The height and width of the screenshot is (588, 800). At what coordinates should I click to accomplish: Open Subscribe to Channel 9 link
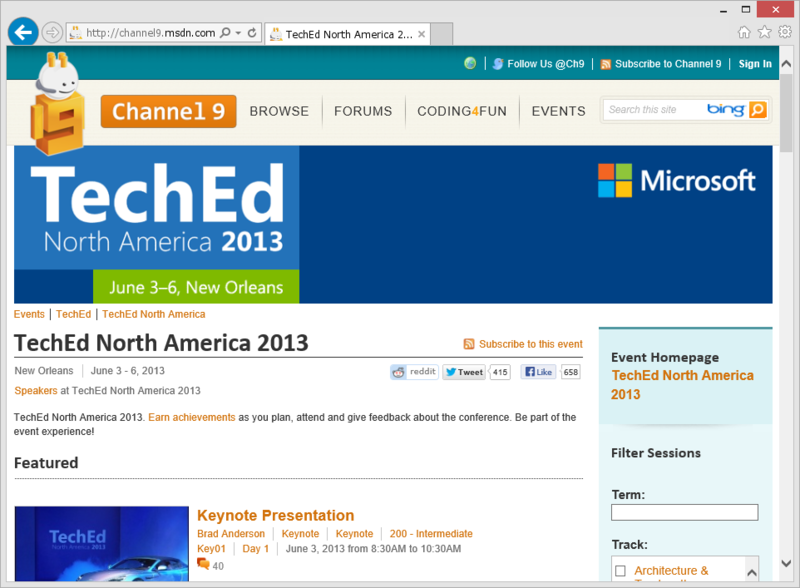(668, 64)
